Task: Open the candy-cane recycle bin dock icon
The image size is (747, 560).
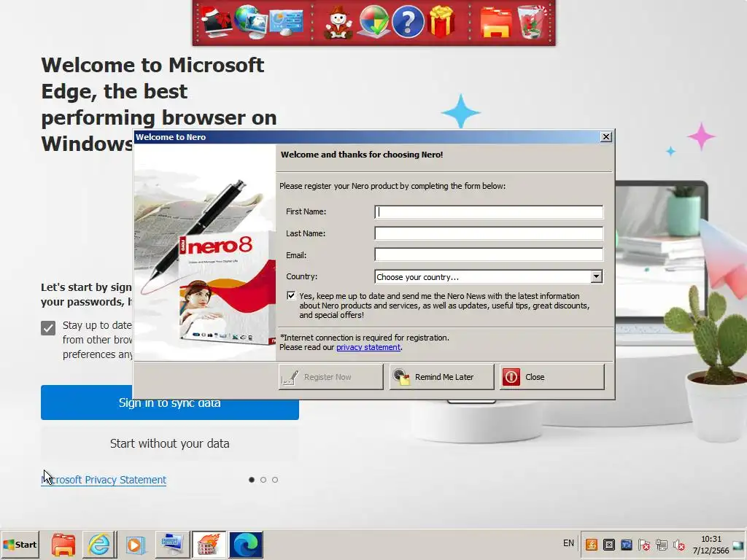Action: pyautogui.click(x=531, y=21)
